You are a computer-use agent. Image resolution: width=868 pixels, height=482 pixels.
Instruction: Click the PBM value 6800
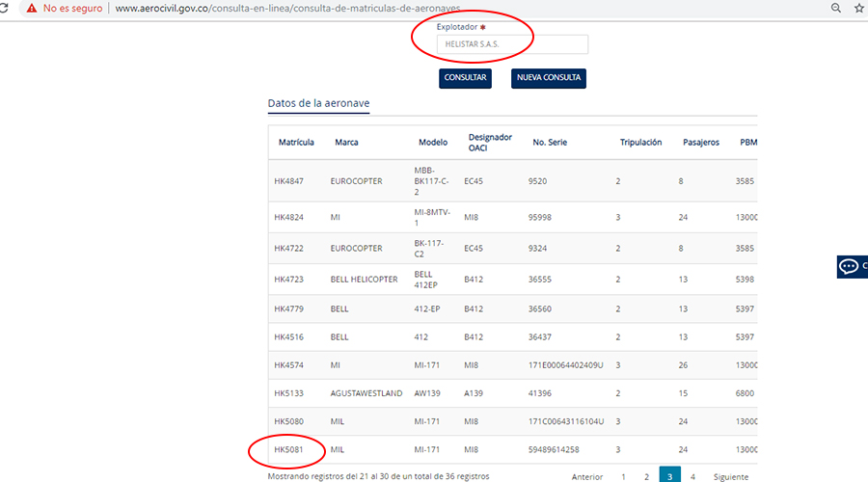745,393
